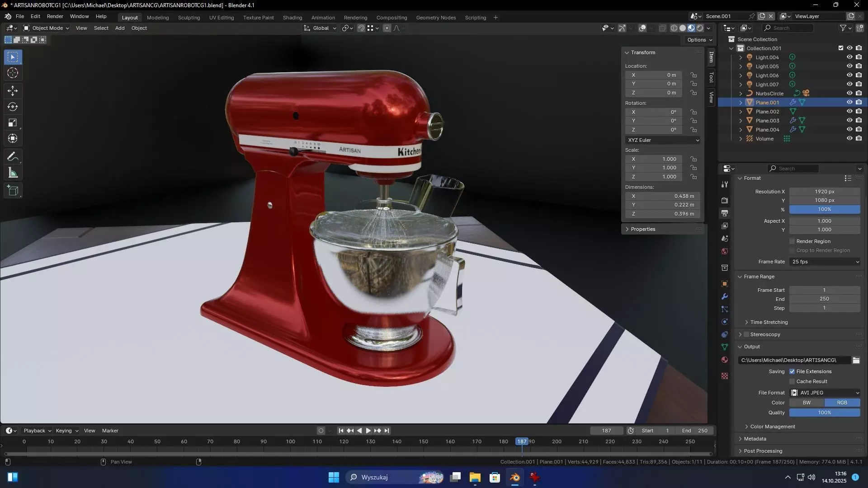868x488 pixels.
Task: Select the Transform tool
Action: [x=13, y=139]
